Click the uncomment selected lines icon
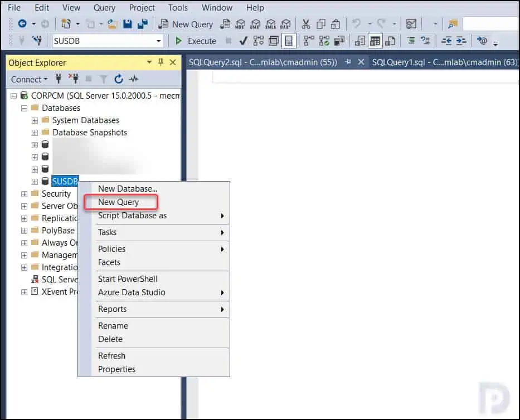Image resolution: width=520 pixels, height=420 pixels. pyautogui.click(x=425, y=41)
